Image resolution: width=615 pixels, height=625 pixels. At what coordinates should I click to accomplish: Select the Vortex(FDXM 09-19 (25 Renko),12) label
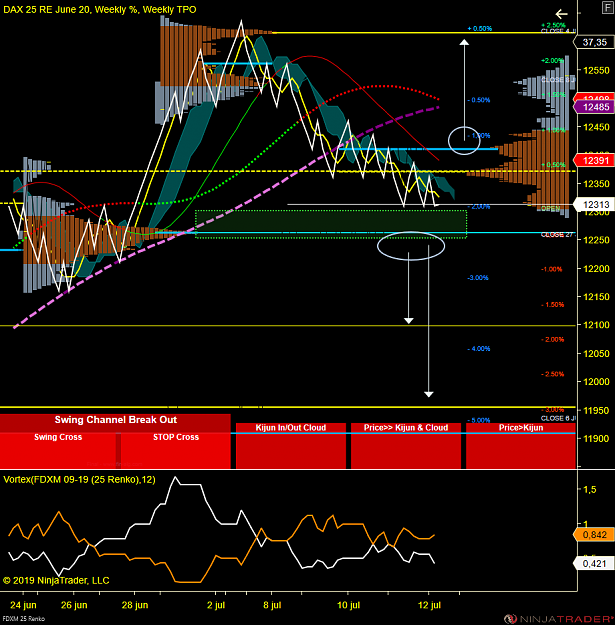tap(79, 480)
